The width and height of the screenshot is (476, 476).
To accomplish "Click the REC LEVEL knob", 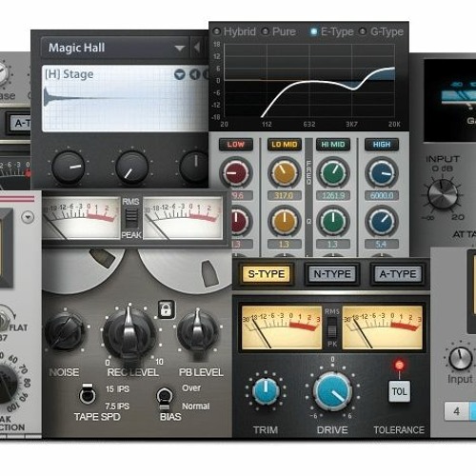I will pyautogui.click(x=129, y=333).
